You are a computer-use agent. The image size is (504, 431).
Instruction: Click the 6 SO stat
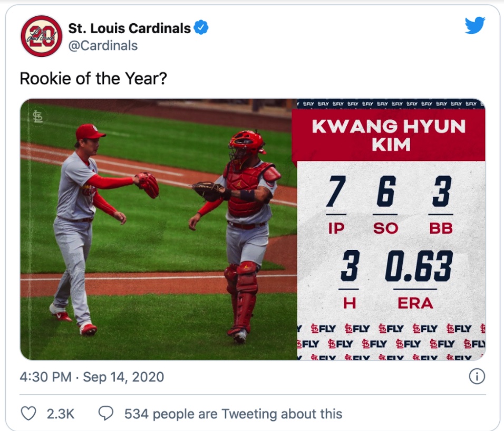coord(385,194)
